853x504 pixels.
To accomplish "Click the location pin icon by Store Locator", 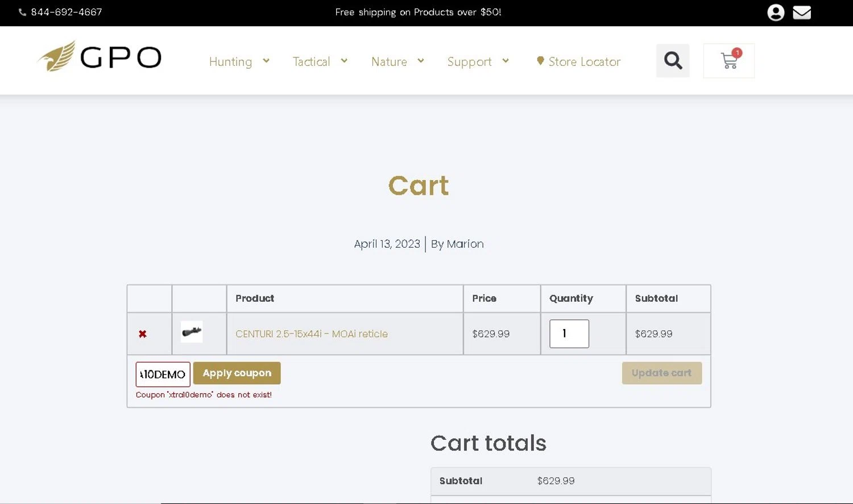I will coord(540,61).
